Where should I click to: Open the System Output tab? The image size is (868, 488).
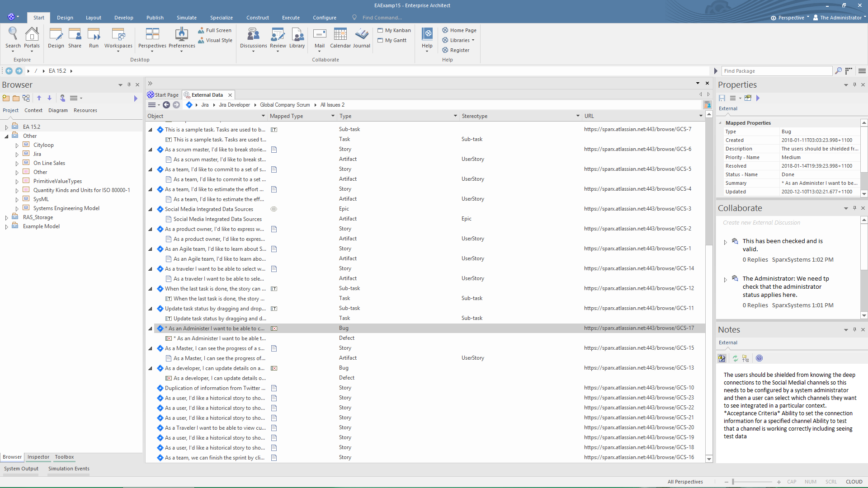tap(21, 469)
